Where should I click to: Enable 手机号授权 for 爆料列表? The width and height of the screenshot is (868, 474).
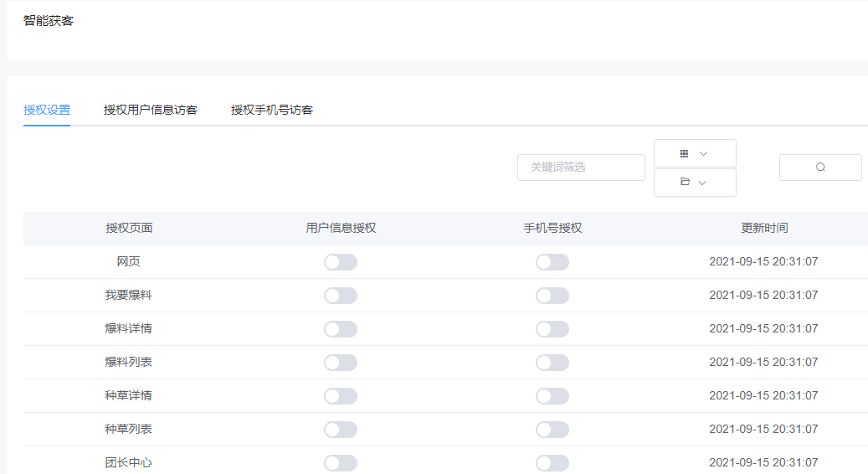[552, 363]
